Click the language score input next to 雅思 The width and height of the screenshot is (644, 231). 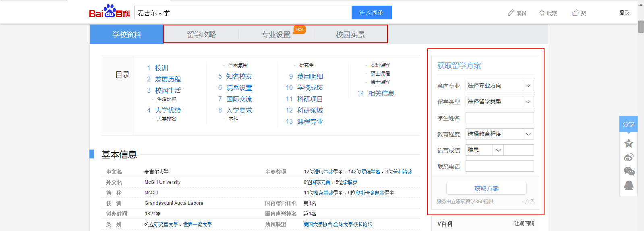pyautogui.click(x=519, y=150)
